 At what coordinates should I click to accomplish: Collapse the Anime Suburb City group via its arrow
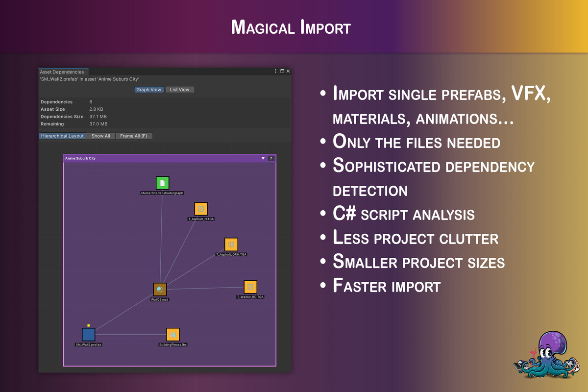(263, 158)
